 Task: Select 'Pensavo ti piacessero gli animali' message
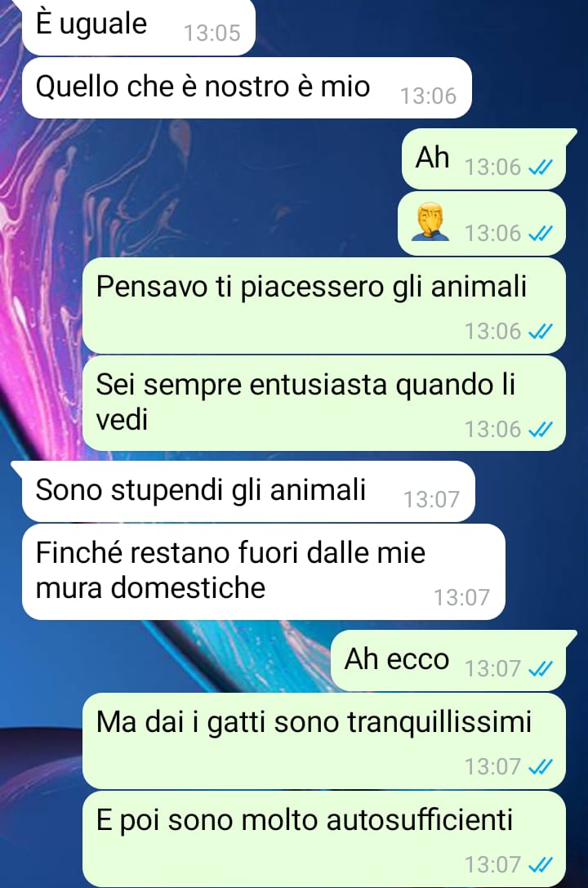[x=324, y=306]
